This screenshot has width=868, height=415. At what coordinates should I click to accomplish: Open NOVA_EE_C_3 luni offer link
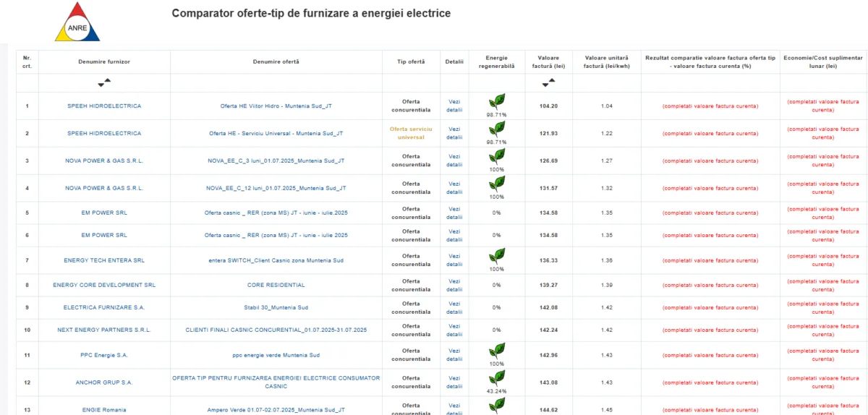pos(276,161)
